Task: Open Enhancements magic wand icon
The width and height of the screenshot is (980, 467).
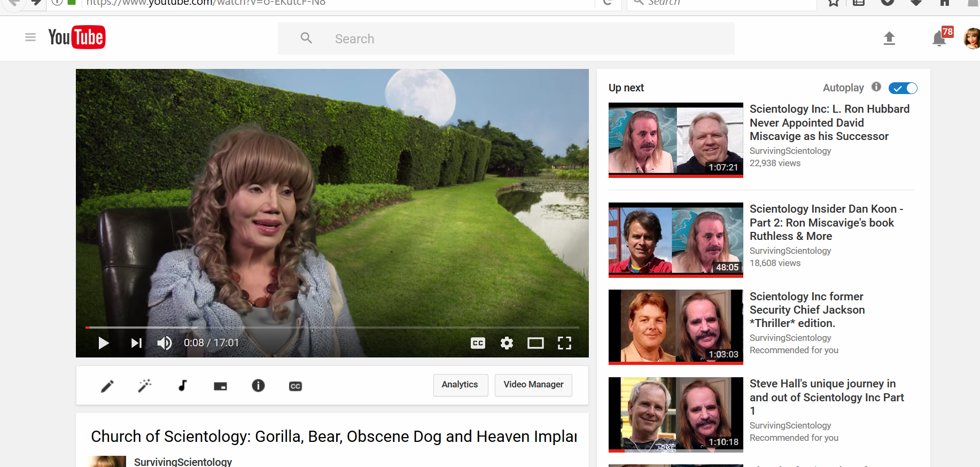Action: pyautogui.click(x=145, y=386)
